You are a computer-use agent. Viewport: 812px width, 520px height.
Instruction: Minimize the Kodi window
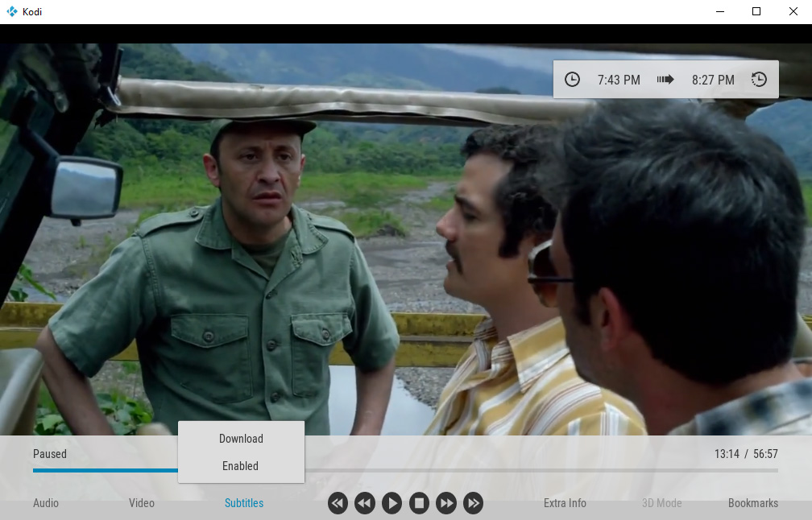pos(720,11)
